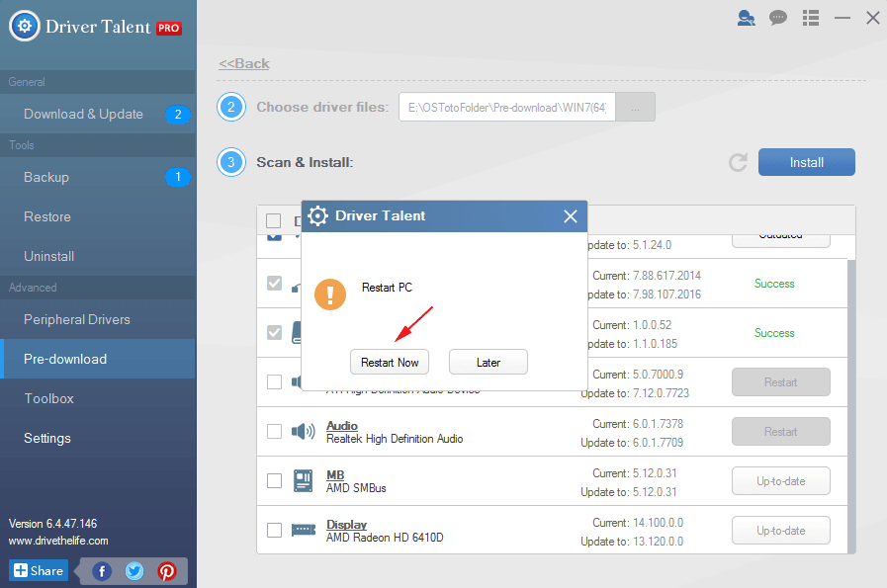Check the Realtek High Definition Audio checkbox
Image resolution: width=887 pixels, height=588 pixels.
coord(274,432)
